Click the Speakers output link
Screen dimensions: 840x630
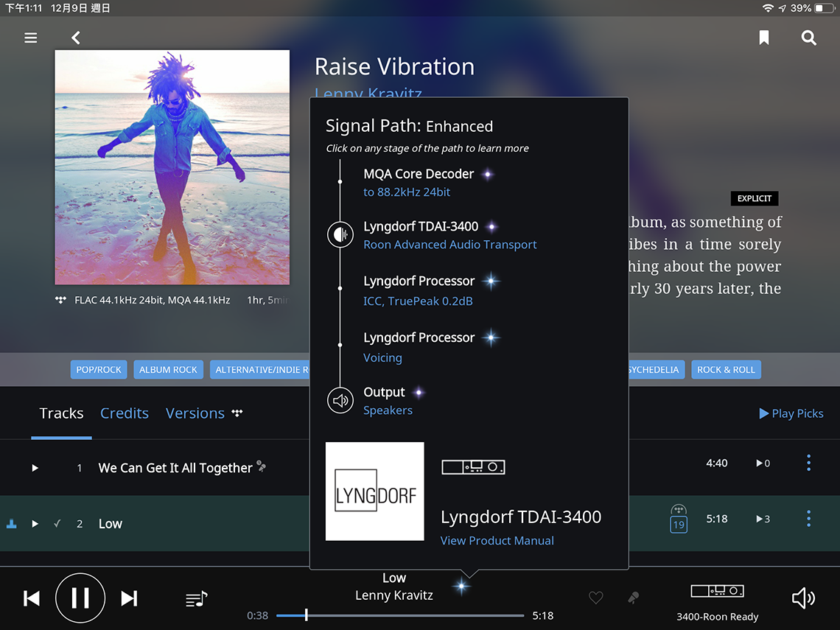pos(388,410)
